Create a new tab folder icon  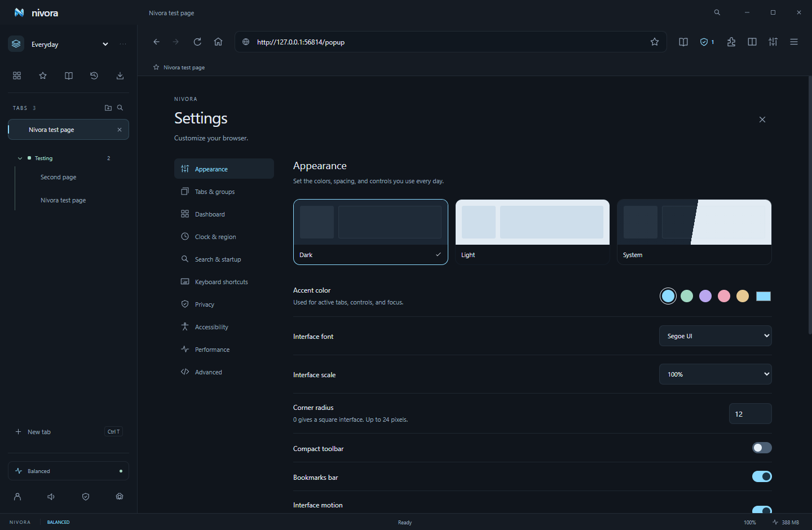[108, 108]
